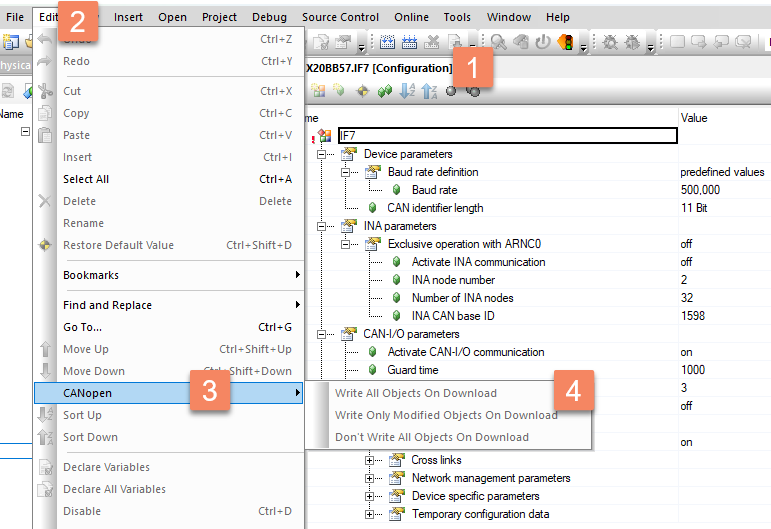Open the Debug menu
The height and width of the screenshot is (529, 771).
269,17
